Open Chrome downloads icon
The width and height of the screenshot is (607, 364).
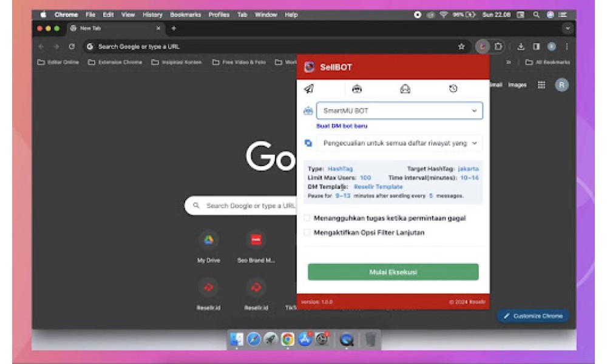point(521,47)
